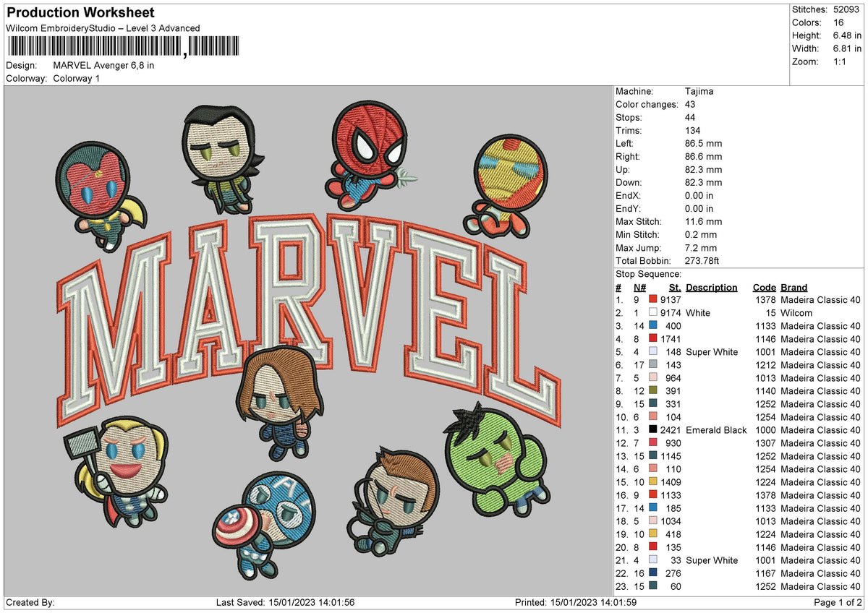
Task: Click the N# column header
Action: coord(639,287)
